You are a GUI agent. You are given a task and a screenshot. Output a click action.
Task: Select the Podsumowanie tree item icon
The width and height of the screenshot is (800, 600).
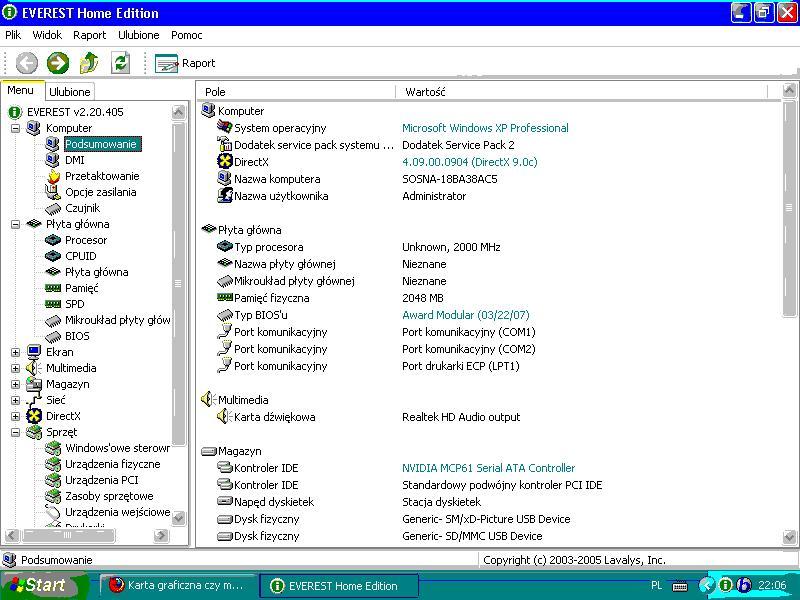point(53,144)
